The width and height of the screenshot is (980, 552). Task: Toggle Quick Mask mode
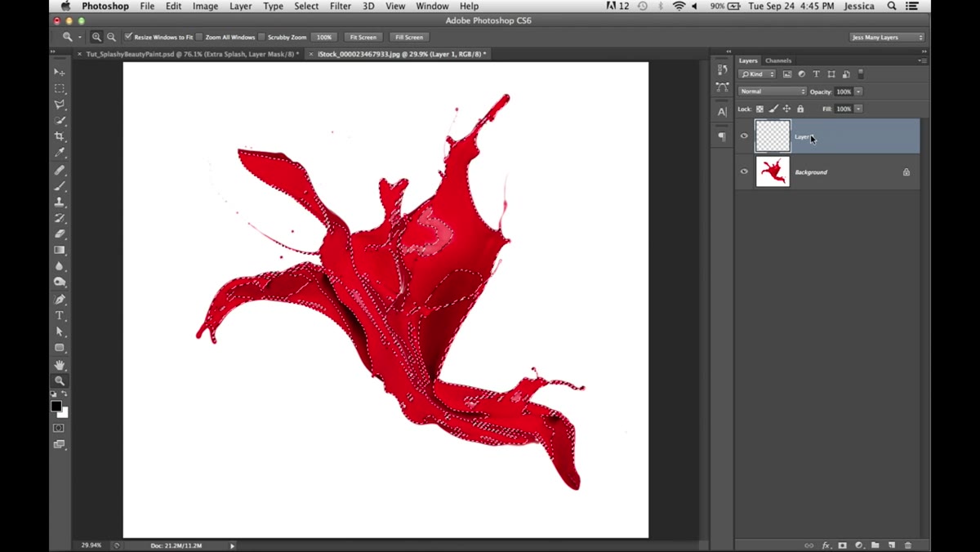click(60, 428)
